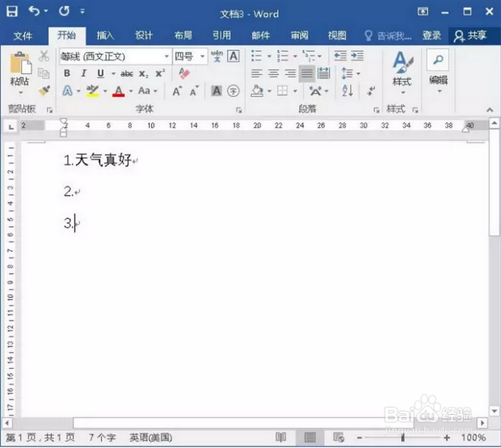Apply the borders grid button
The width and height of the screenshot is (501, 448).
283,91
